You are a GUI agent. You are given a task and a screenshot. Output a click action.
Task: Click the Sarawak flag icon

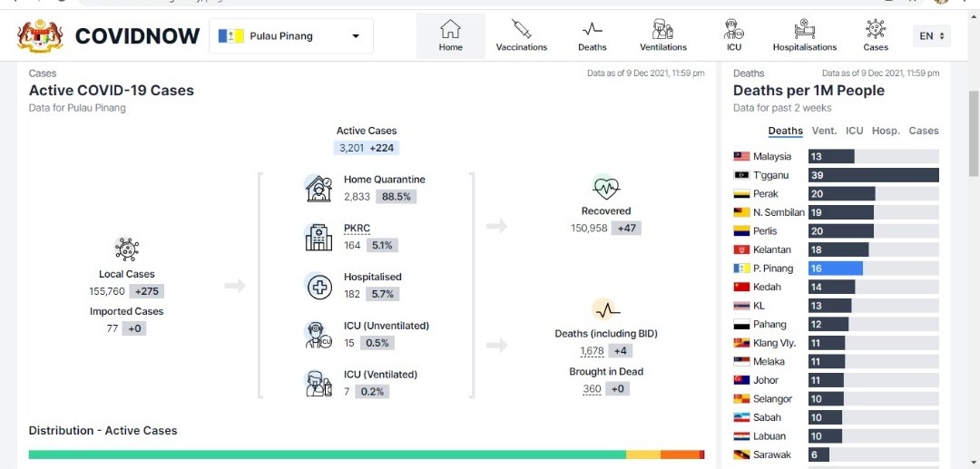pyautogui.click(x=741, y=454)
